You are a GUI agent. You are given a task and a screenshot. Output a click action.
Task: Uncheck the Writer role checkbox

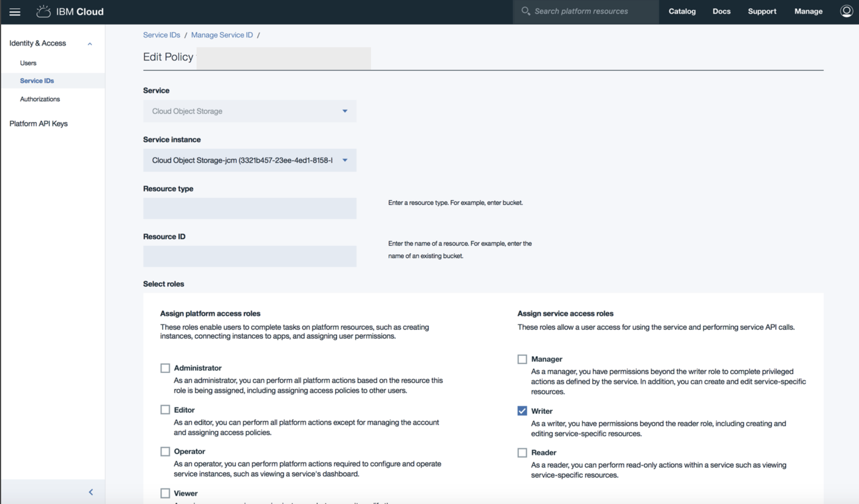522,411
